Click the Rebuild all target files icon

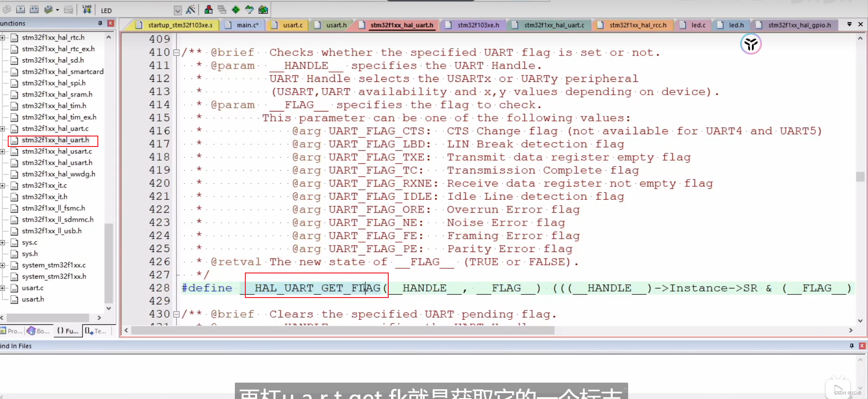pos(34,9)
